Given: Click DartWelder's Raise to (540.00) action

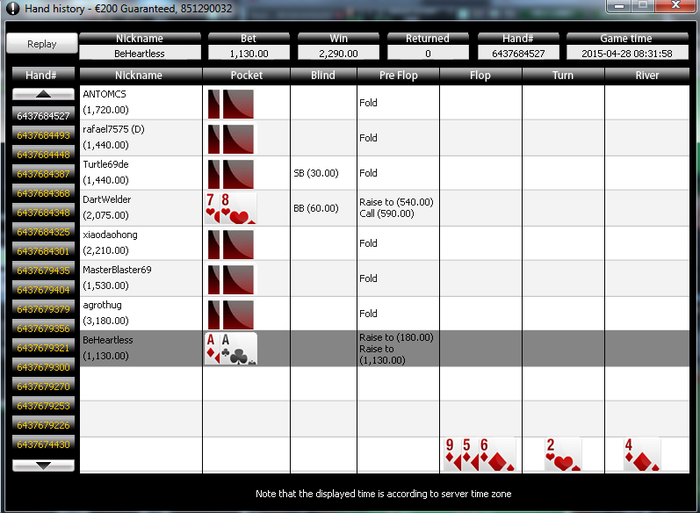Looking at the screenshot, I should tap(396, 202).
